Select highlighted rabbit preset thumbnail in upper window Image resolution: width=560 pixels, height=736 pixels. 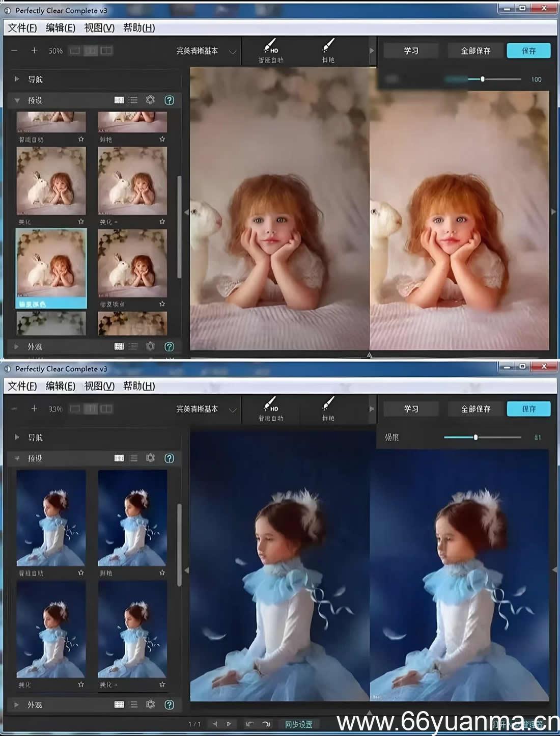pos(51,263)
